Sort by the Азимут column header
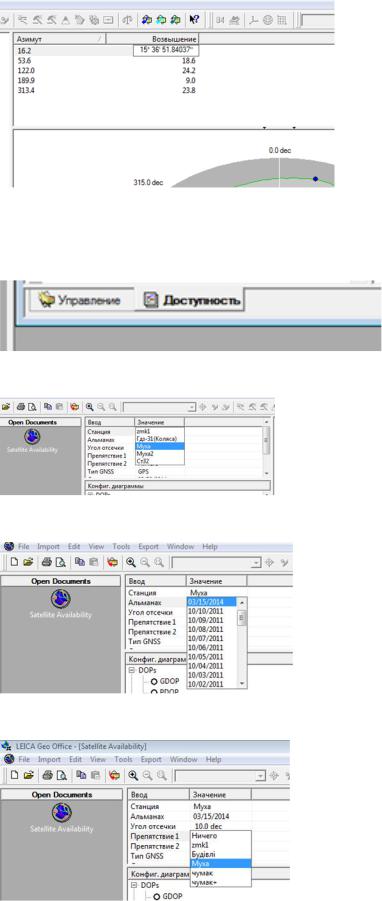The image size is (382, 901). point(60,39)
